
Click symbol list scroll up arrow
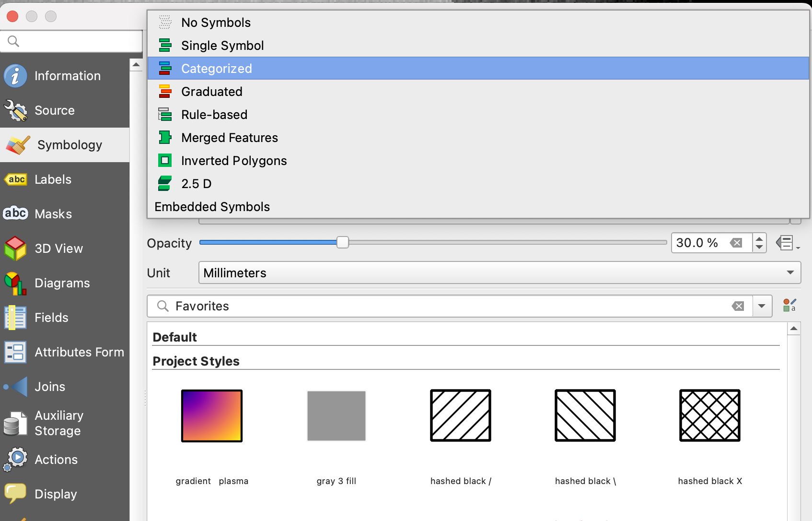[x=794, y=329]
